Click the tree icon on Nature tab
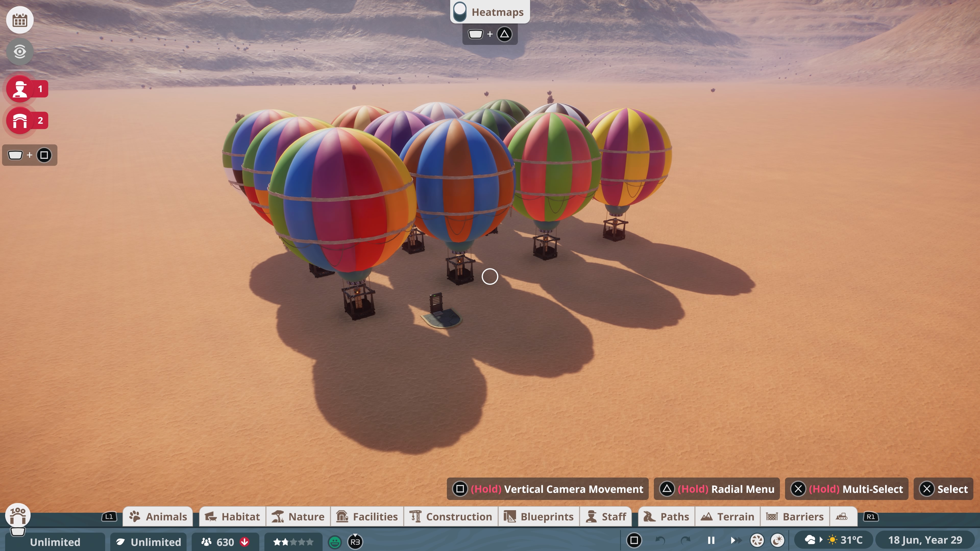The width and height of the screenshot is (980, 551). pyautogui.click(x=278, y=516)
